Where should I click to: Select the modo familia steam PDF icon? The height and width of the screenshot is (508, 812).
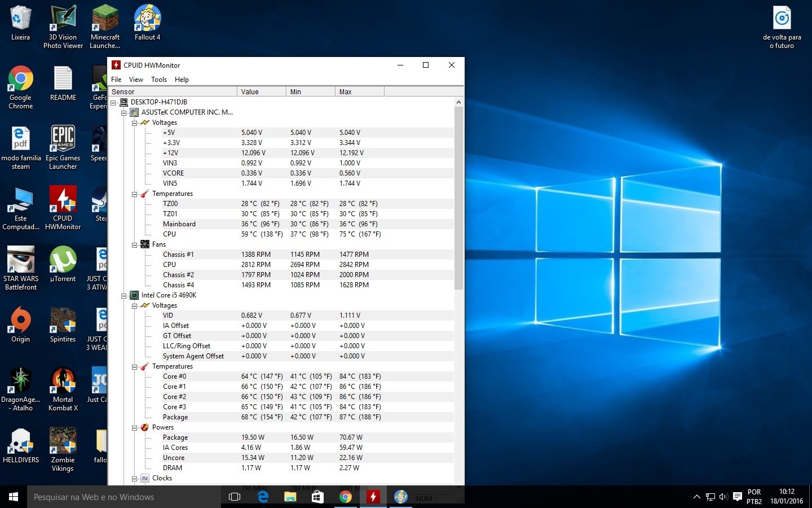pyautogui.click(x=21, y=148)
